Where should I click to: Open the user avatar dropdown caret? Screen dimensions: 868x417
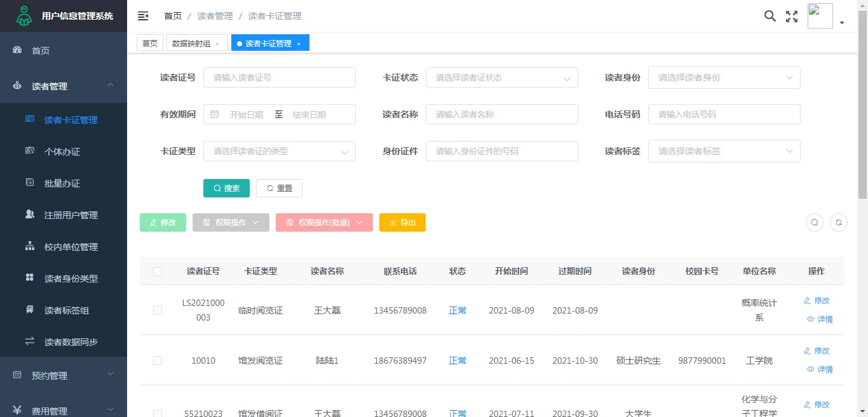[x=842, y=23]
